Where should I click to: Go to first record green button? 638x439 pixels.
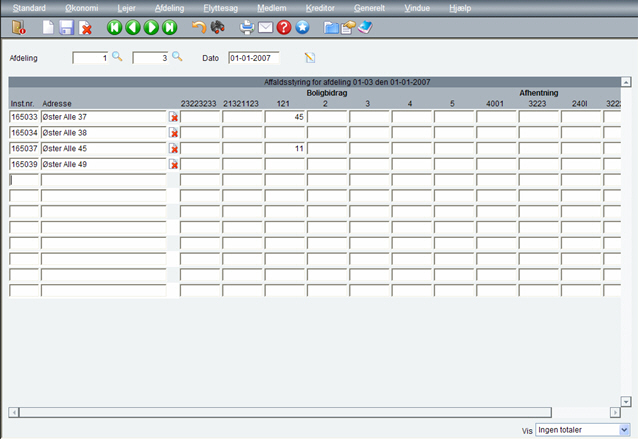pos(115,28)
